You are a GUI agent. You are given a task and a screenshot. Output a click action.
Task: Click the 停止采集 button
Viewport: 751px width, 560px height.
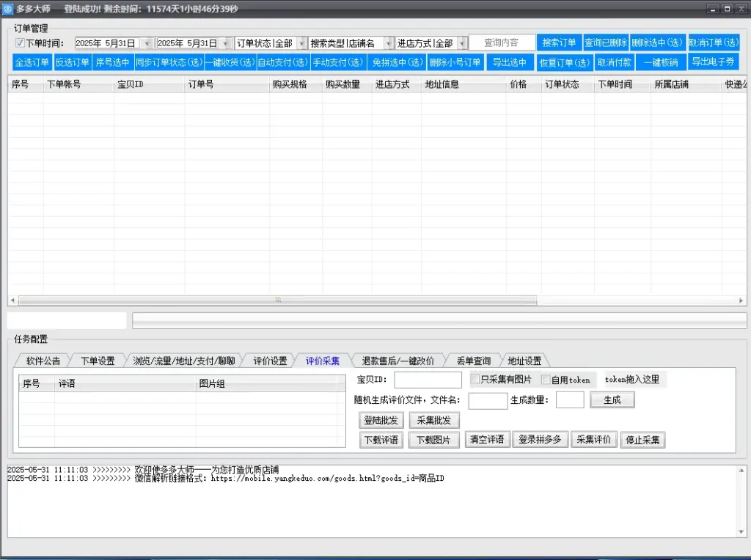point(642,440)
